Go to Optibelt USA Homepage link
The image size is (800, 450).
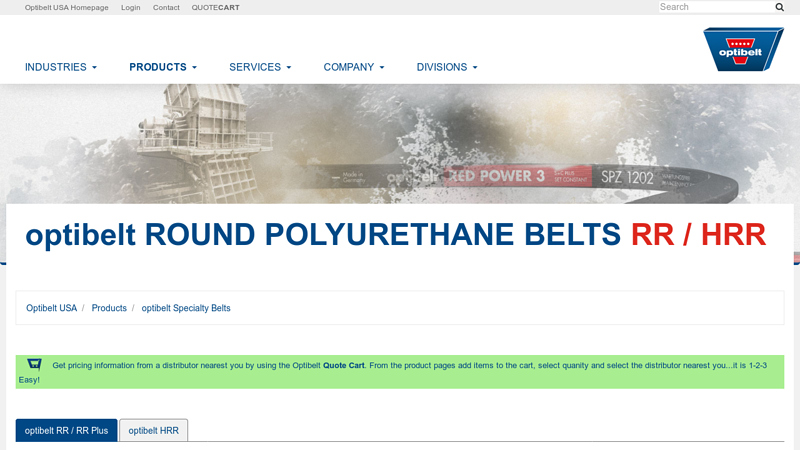coord(66,8)
